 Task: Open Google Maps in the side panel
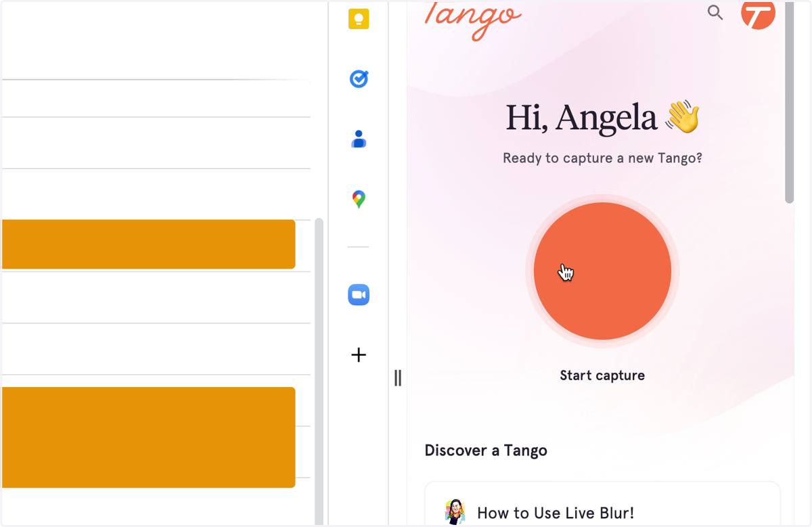coord(359,200)
